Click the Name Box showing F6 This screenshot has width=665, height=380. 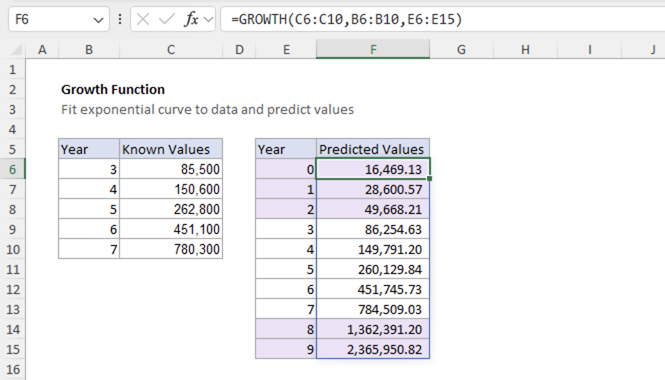coord(59,19)
